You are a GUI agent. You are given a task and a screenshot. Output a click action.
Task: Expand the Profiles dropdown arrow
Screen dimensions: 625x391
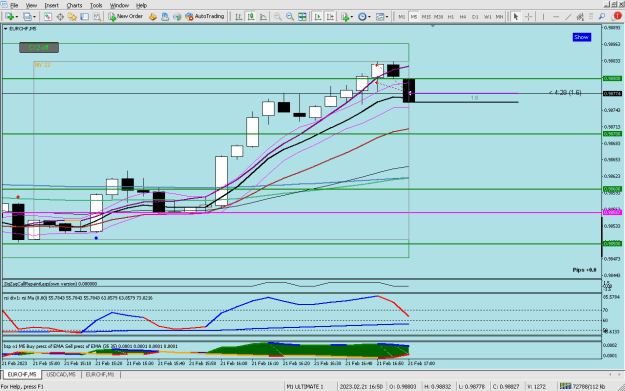(35, 17)
